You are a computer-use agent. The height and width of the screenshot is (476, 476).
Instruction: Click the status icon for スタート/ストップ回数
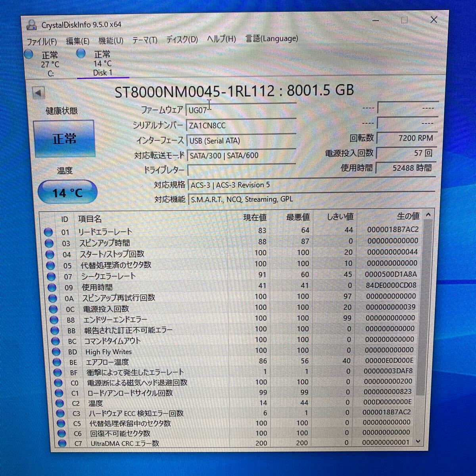point(50,255)
